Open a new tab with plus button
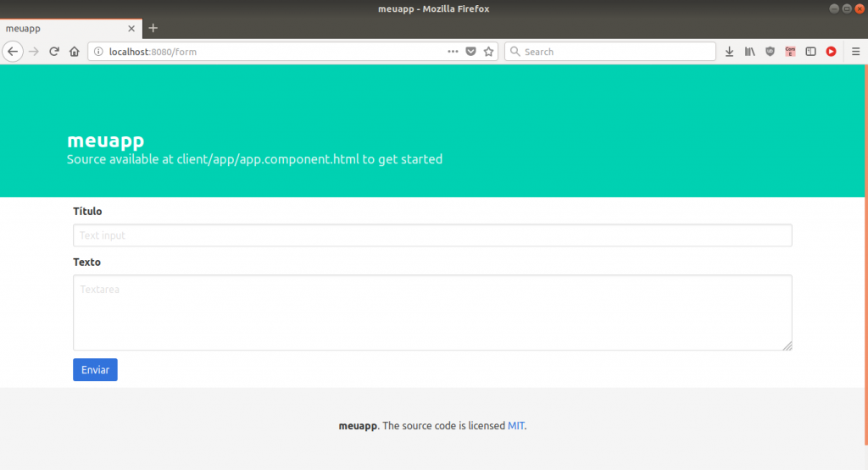 [x=153, y=28]
